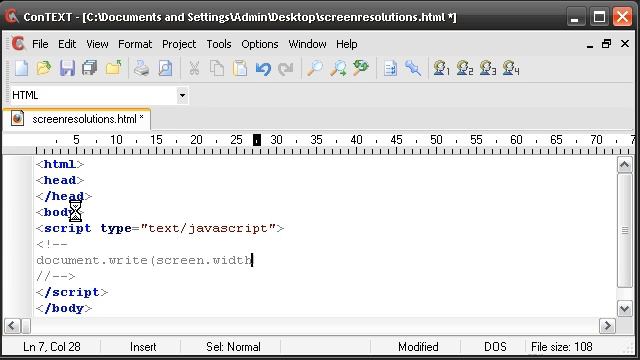Click the Close File folder icon
The height and width of the screenshot is (360, 640).
coord(113,68)
